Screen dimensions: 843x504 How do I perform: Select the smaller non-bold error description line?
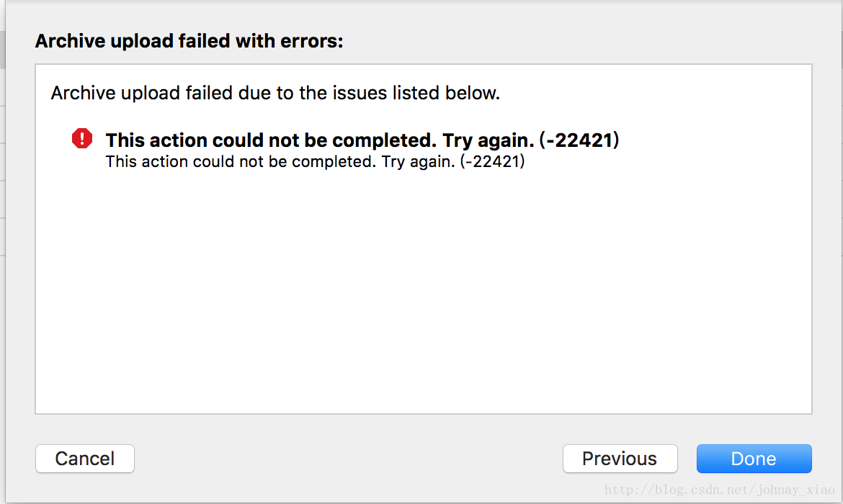[x=315, y=162]
